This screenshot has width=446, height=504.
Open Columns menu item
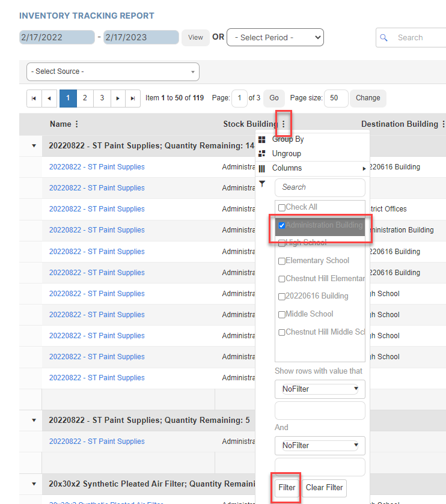287,168
